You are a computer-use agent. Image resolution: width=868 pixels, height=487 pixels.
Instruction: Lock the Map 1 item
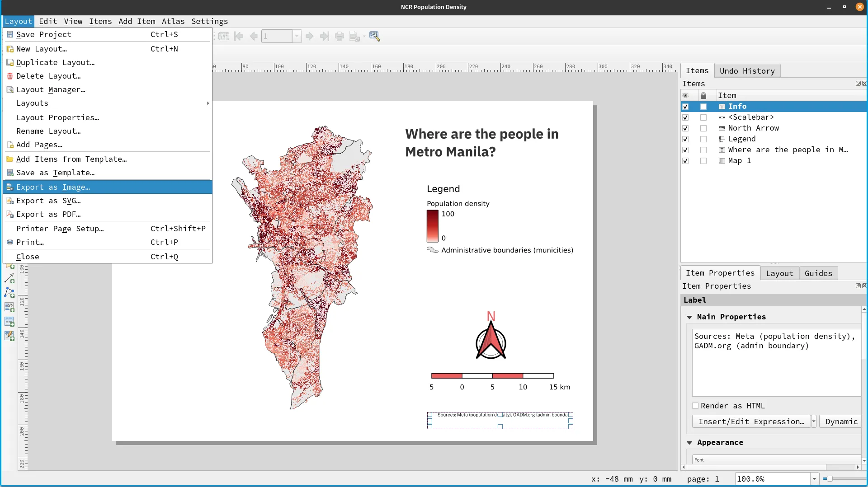click(703, 161)
